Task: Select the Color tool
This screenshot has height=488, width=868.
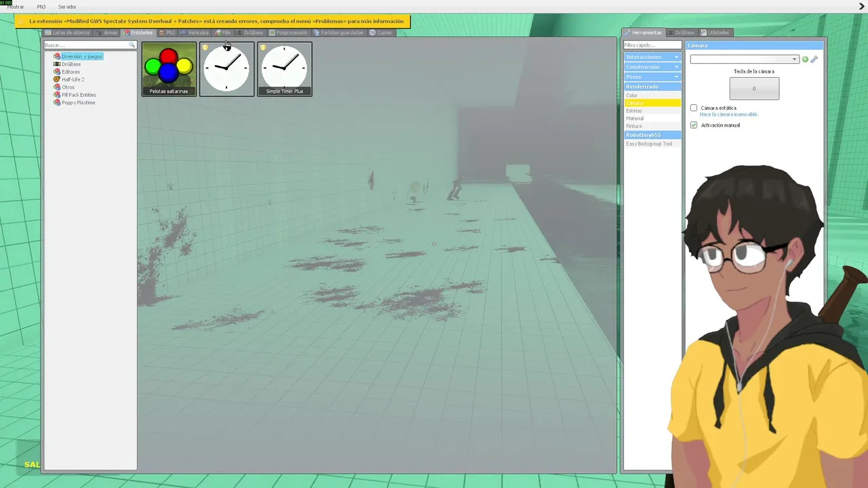Action: pos(652,96)
